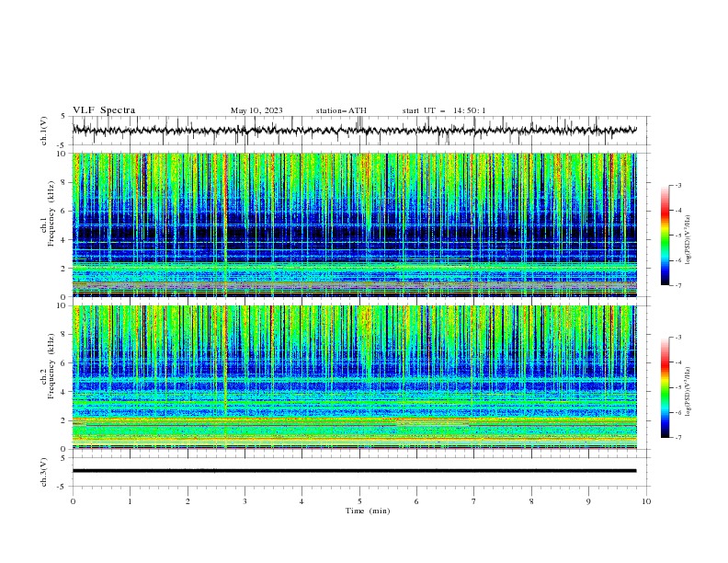Click the "station=ATH" header label
728x563 pixels.
coord(341,110)
